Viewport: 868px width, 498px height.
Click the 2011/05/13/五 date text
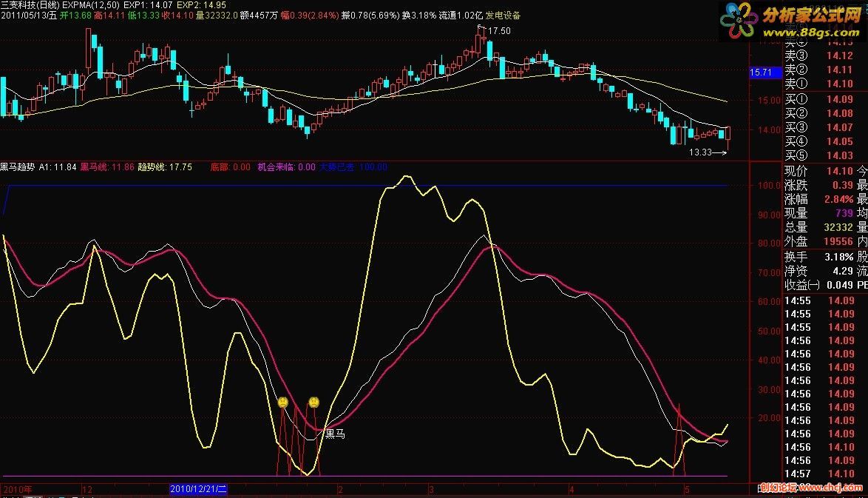tap(29, 16)
